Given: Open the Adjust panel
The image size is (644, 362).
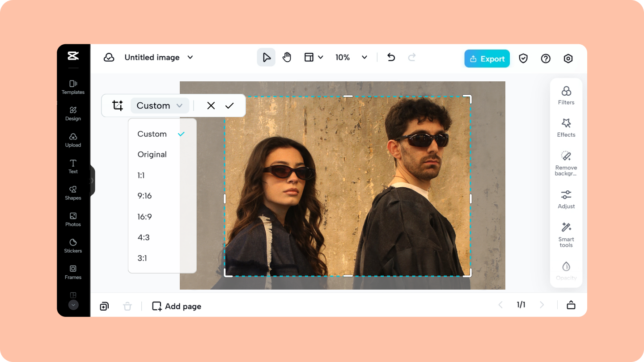Looking at the screenshot, I should coord(566,199).
